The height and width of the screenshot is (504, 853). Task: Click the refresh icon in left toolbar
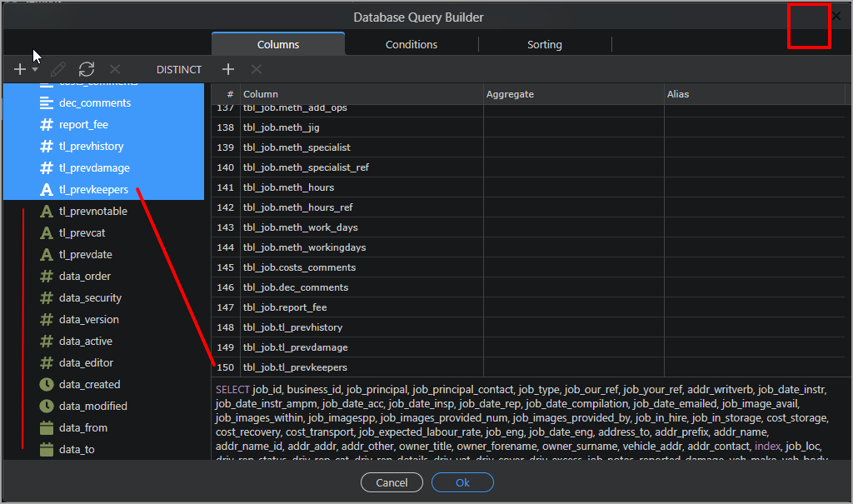tap(87, 69)
